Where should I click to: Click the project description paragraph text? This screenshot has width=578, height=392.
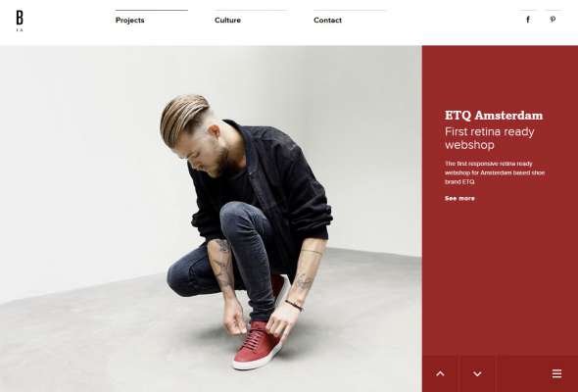click(x=495, y=172)
